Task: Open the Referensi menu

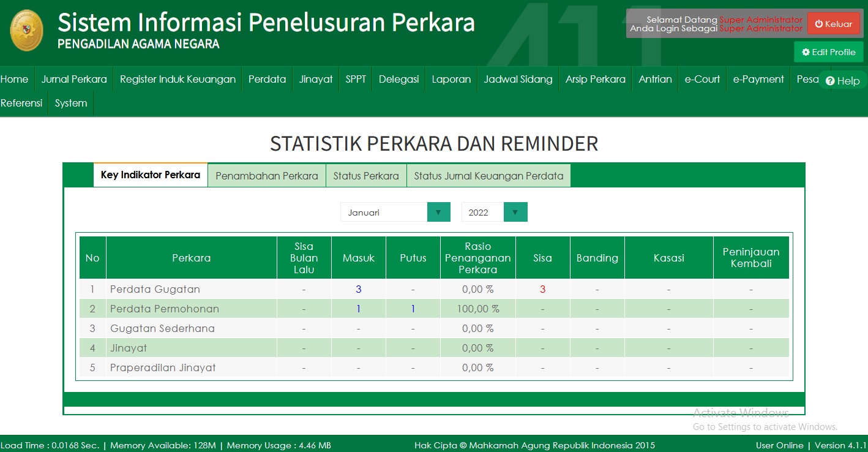Action: point(21,103)
